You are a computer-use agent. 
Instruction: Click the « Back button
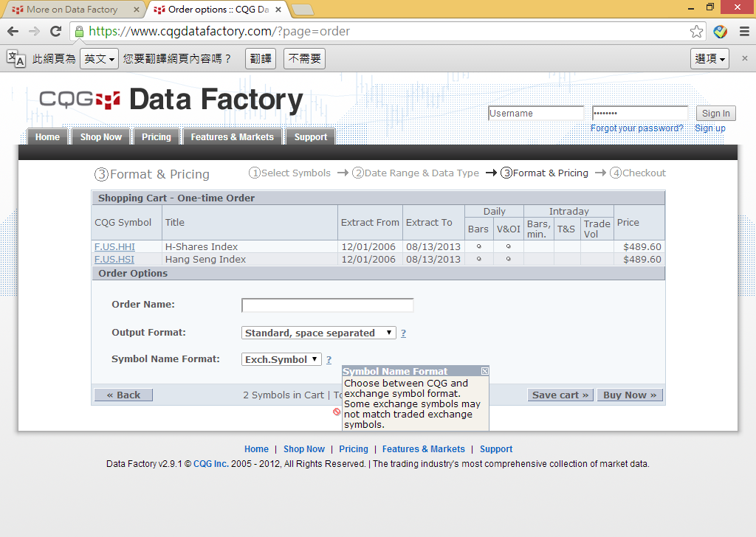click(x=123, y=395)
